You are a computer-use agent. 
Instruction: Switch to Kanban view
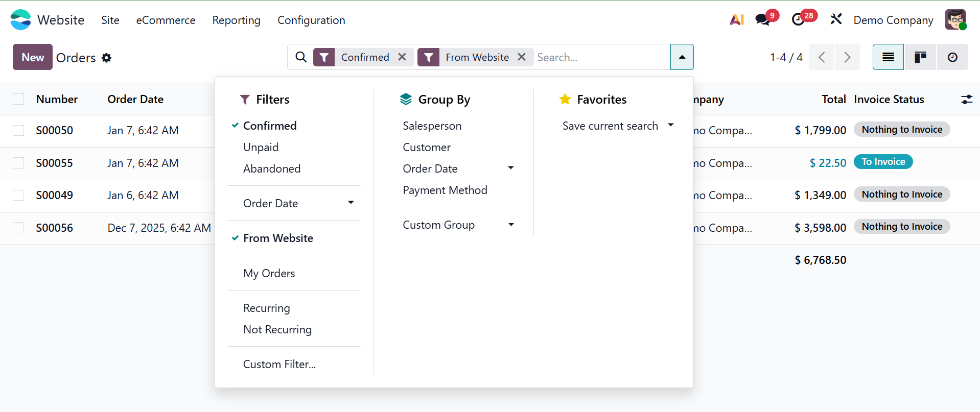[x=920, y=57]
